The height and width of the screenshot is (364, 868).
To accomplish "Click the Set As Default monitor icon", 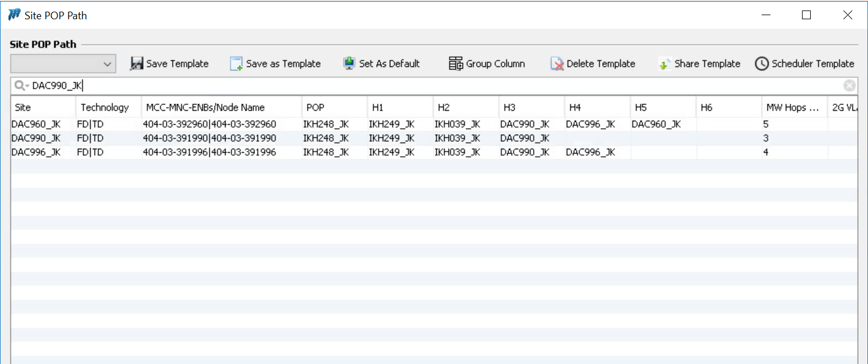I will pos(349,64).
